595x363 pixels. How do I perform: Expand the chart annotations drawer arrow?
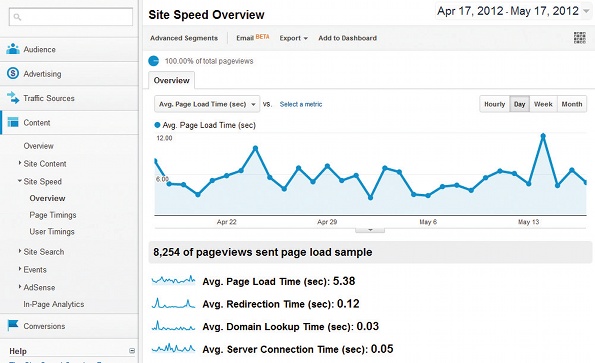(370, 230)
